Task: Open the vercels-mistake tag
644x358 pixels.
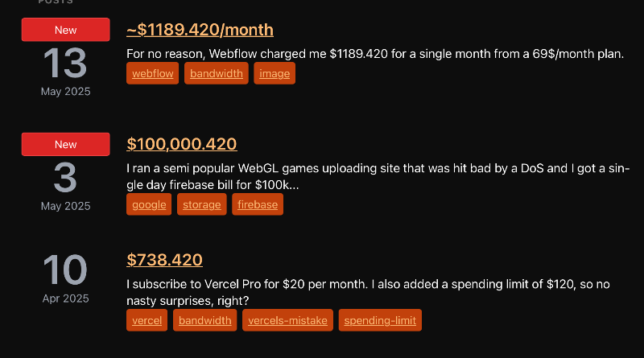Action: [287, 320]
